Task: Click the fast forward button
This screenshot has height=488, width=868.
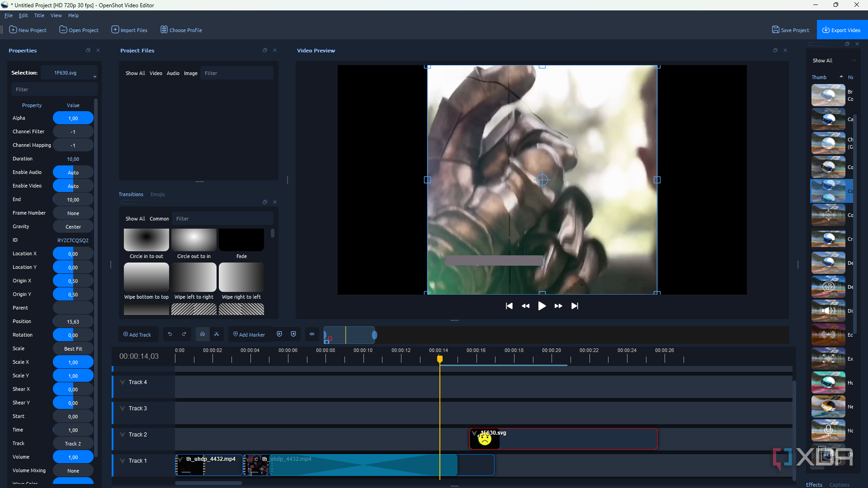Action: click(558, 306)
